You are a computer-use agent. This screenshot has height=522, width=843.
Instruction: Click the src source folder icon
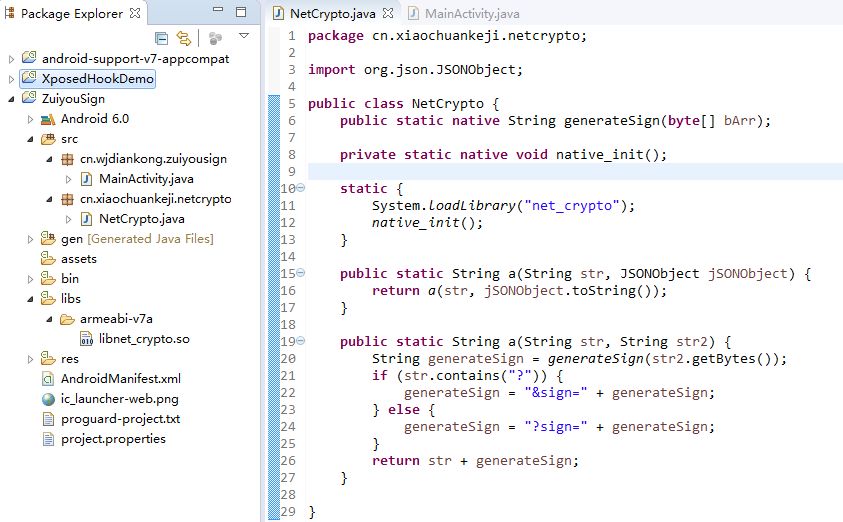pos(48,139)
